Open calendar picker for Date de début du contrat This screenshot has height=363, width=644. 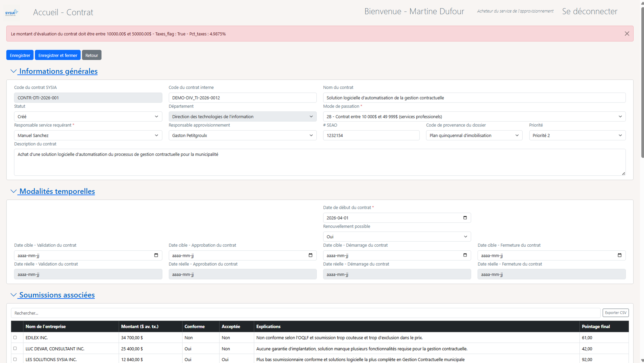[x=465, y=218]
